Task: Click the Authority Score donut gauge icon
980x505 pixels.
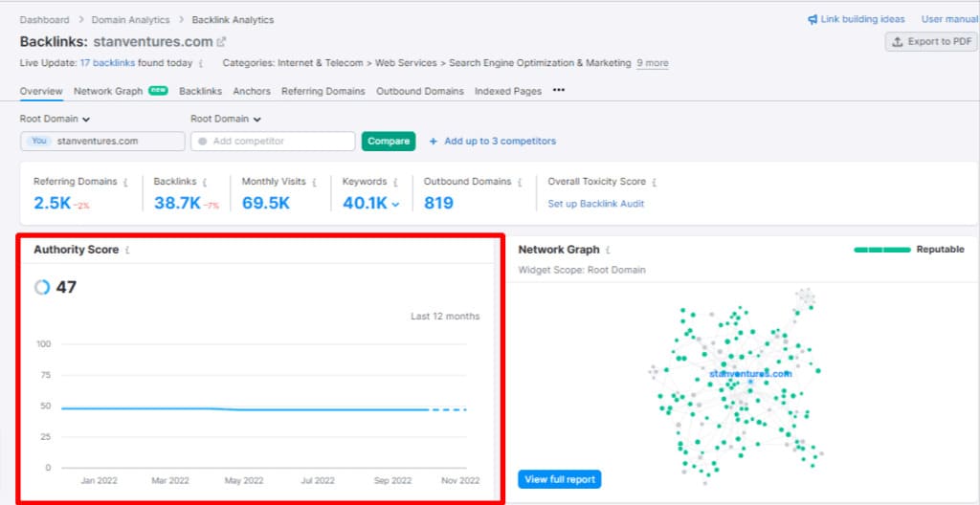Action: click(x=42, y=288)
